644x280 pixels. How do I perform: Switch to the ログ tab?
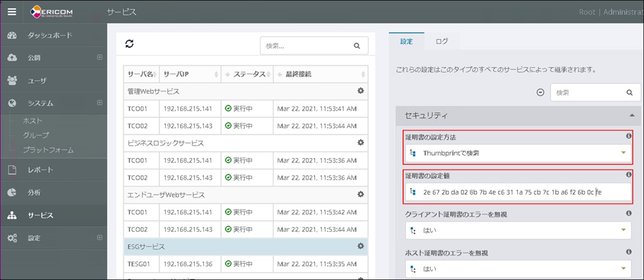click(442, 42)
